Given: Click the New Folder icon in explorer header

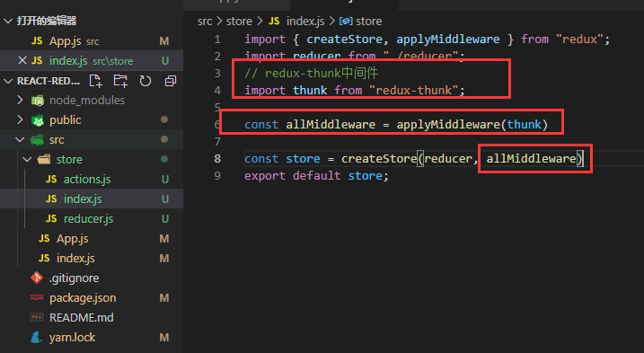Looking at the screenshot, I should pyautogui.click(x=120, y=81).
